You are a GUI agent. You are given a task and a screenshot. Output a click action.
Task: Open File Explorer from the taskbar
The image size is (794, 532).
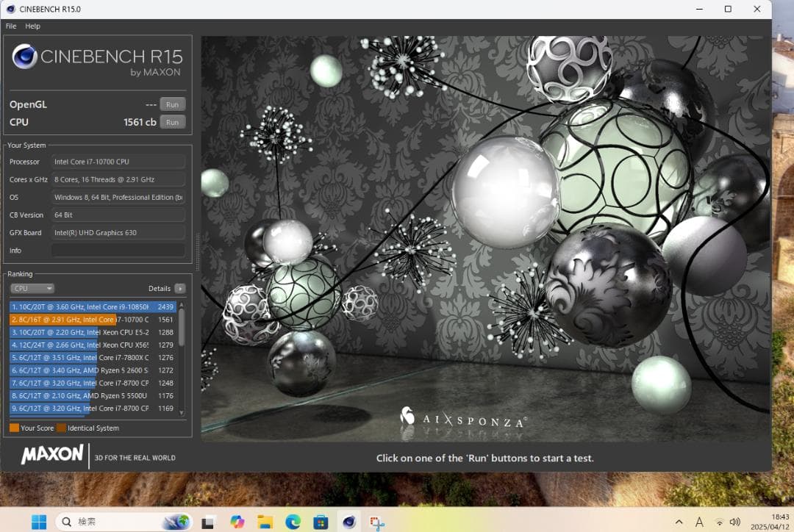265,522
